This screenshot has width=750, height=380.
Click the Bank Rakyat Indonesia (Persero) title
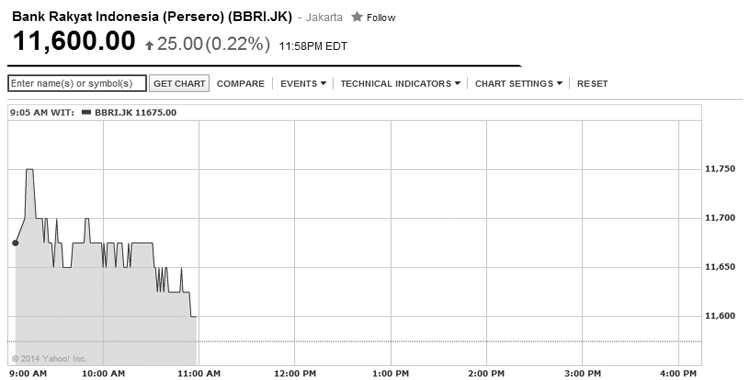(x=152, y=17)
